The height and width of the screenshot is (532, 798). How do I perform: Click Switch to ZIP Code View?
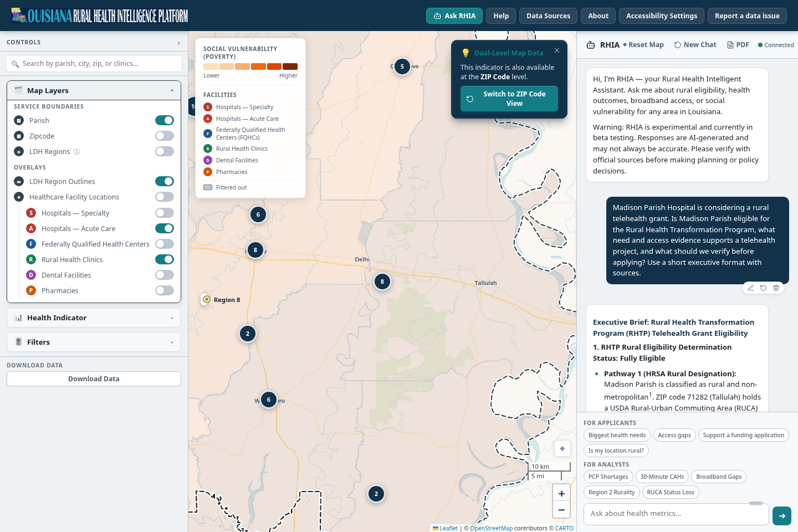(x=509, y=99)
